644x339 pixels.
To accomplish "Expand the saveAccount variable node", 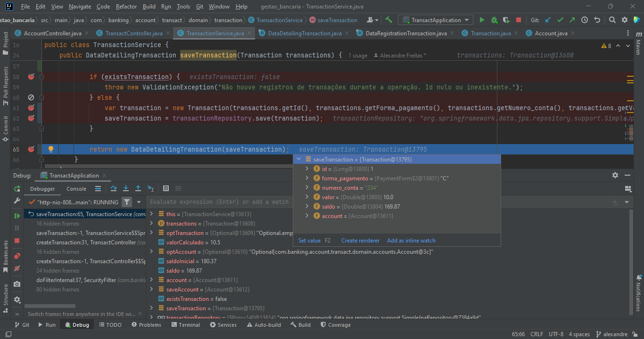I will (151, 289).
